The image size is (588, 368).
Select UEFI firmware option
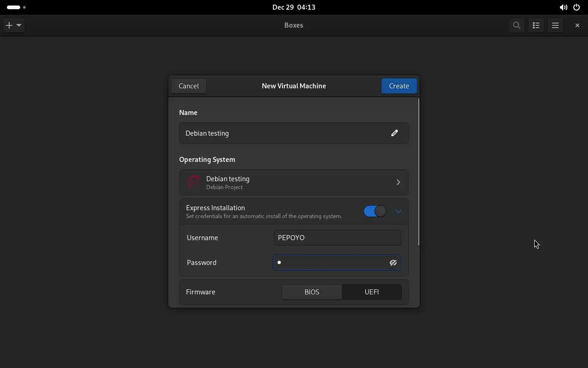372,292
